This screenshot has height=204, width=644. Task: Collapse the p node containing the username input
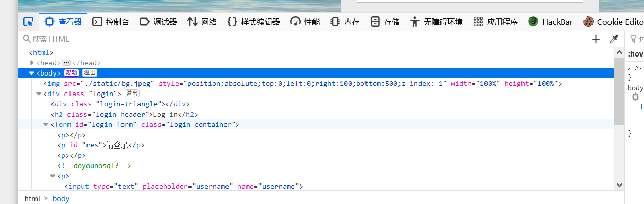pos(53,176)
